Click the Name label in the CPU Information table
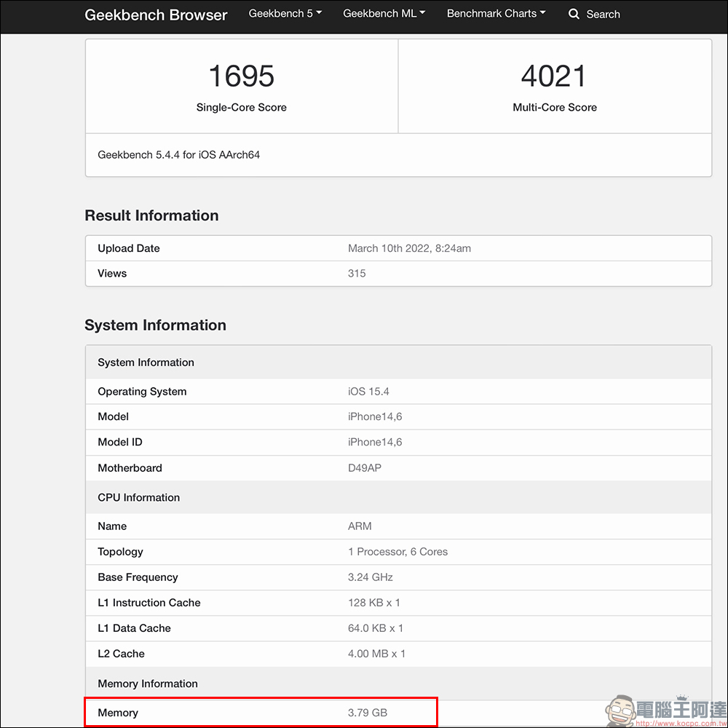The width and height of the screenshot is (728, 728). click(112, 526)
